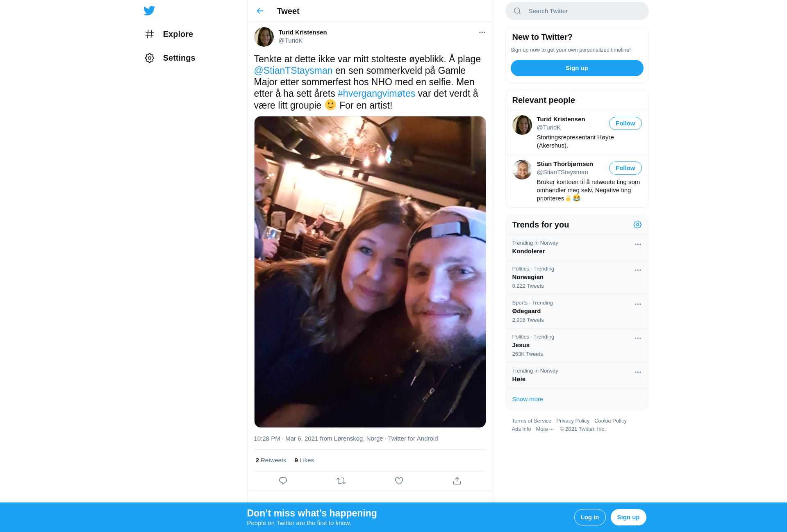Expand options for Ødegaard trend
This screenshot has height=532, width=787.
tap(638, 304)
